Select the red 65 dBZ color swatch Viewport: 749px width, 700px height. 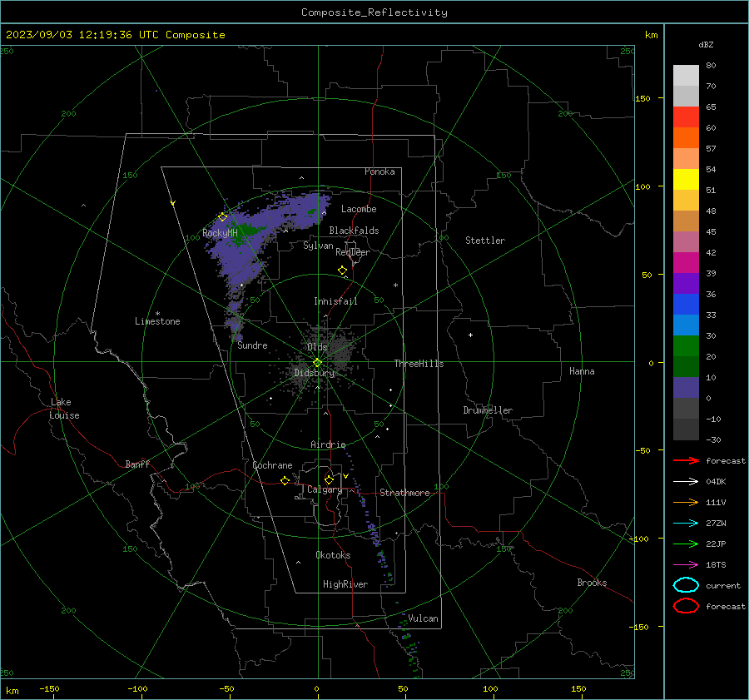(x=686, y=117)
